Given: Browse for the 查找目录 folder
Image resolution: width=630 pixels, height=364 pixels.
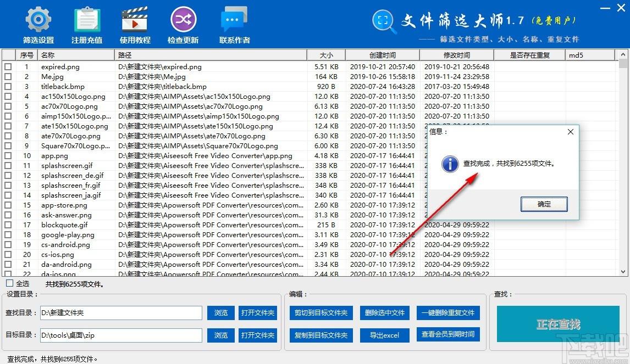Looking at the screenshot, I should 220,312.
